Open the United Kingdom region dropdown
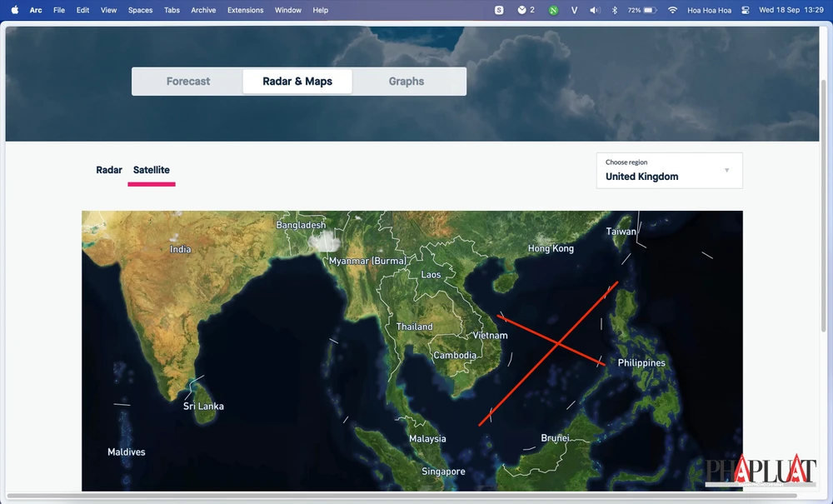The image size is (833, 504). (x=669, y=171)
